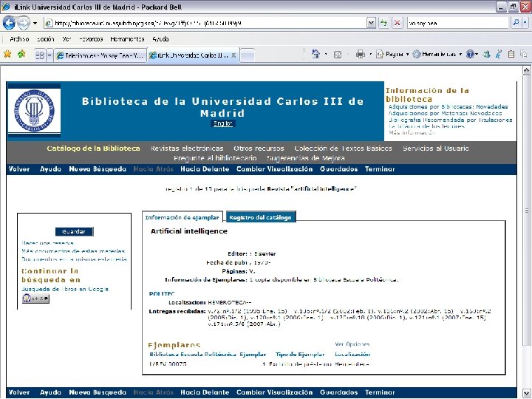This screenshot has height=399, width=532.
Task: Click the last command bar icon
Action: pyautogui.click(x=524, y=54)
